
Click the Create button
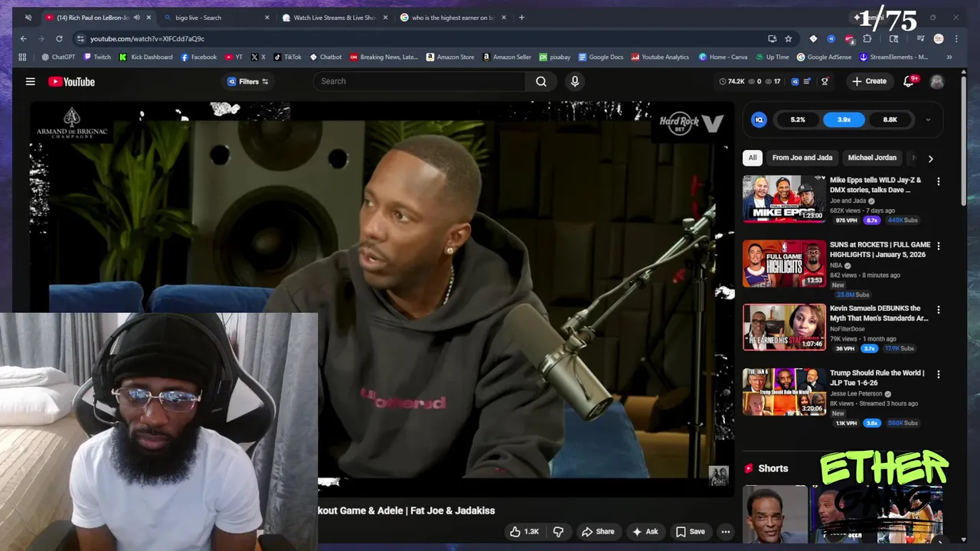[x=870, y=81]
